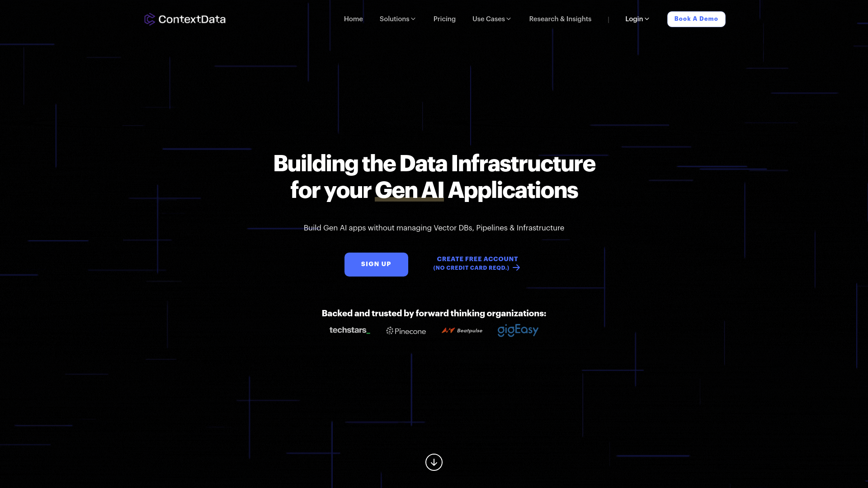Open the Research & Insights page
Viewport: 868px width, 488px height.
point(560,19)
